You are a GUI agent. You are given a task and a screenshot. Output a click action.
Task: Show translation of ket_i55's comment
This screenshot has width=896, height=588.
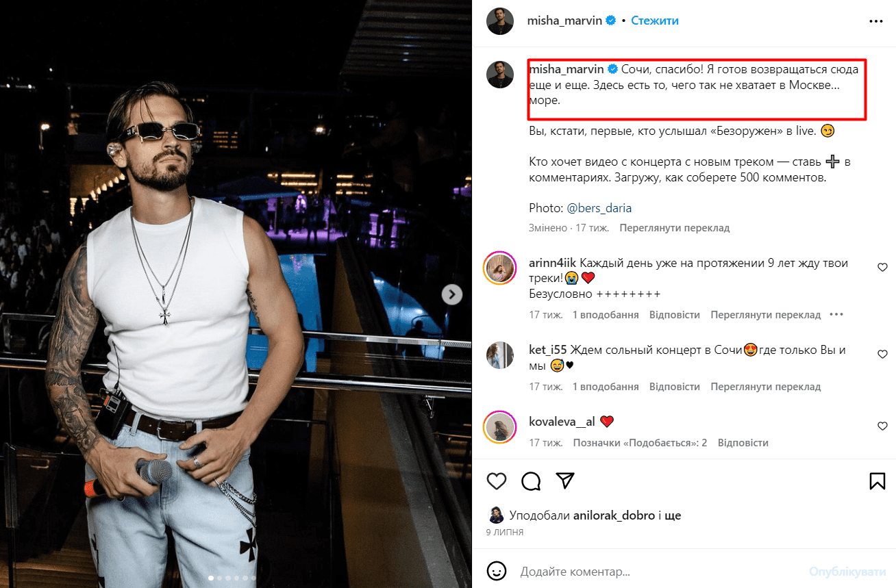(765, 387)
